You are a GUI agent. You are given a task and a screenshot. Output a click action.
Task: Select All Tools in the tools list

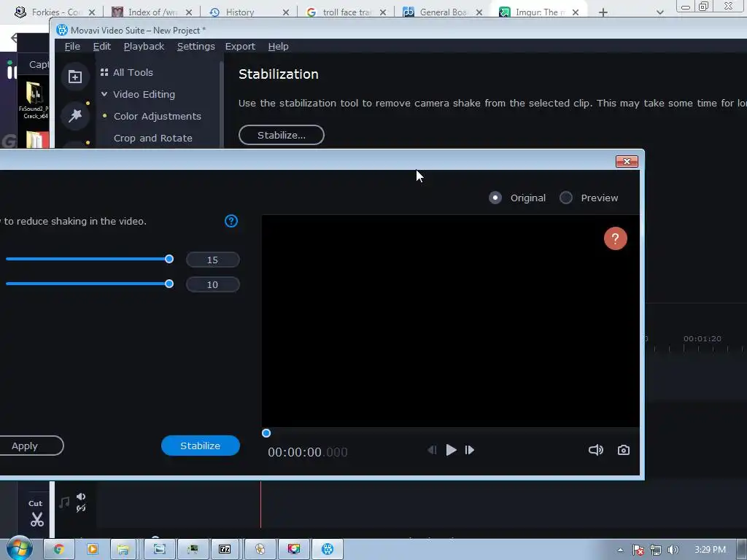[x=133, y=72]
